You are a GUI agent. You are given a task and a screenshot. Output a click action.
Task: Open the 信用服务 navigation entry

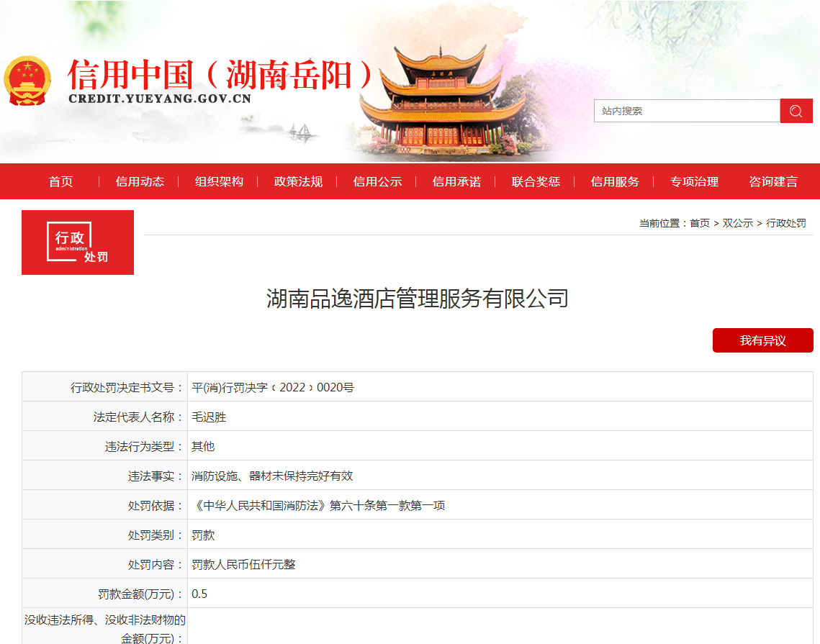pos(614,182)
